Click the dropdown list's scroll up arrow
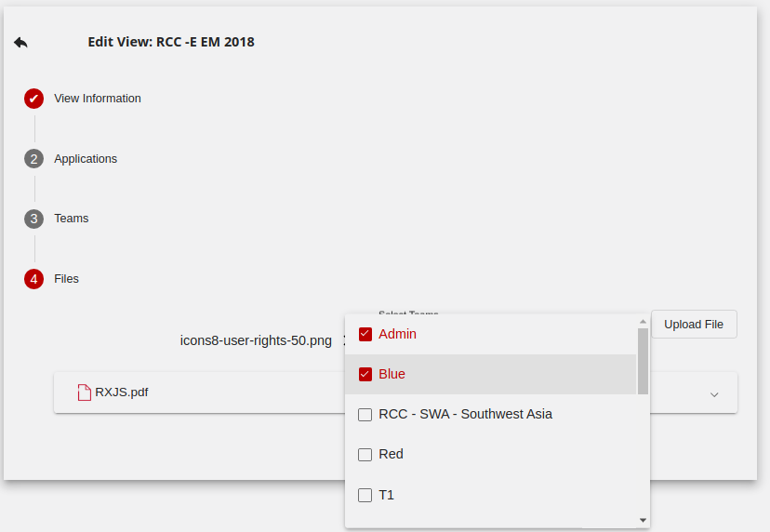Image resolution: width=770 pixels, height=532 pixels. click(643, 322)
